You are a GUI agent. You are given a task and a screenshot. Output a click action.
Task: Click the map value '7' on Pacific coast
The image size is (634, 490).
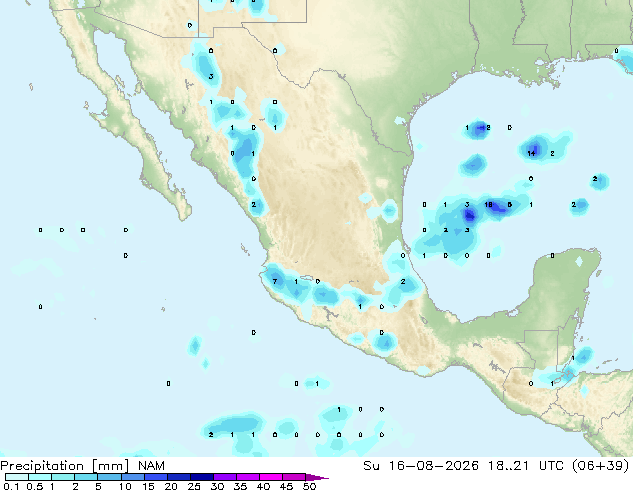click(275, 281)
